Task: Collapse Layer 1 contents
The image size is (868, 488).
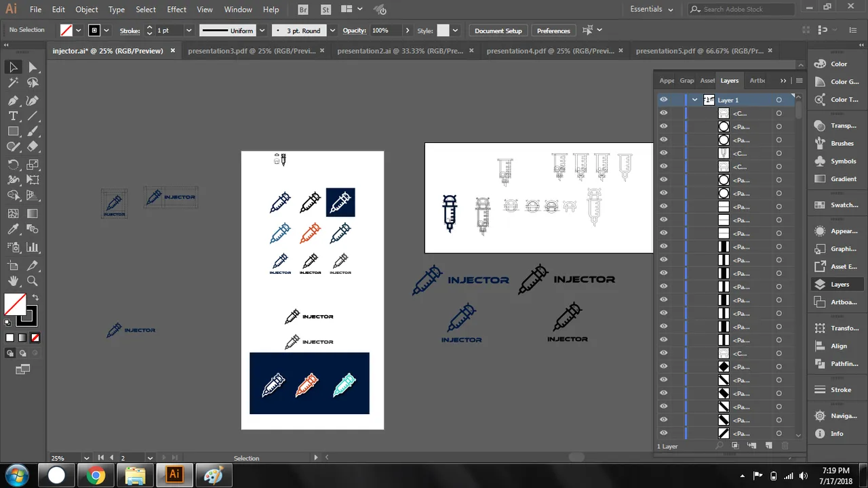Action: point(695,100)
